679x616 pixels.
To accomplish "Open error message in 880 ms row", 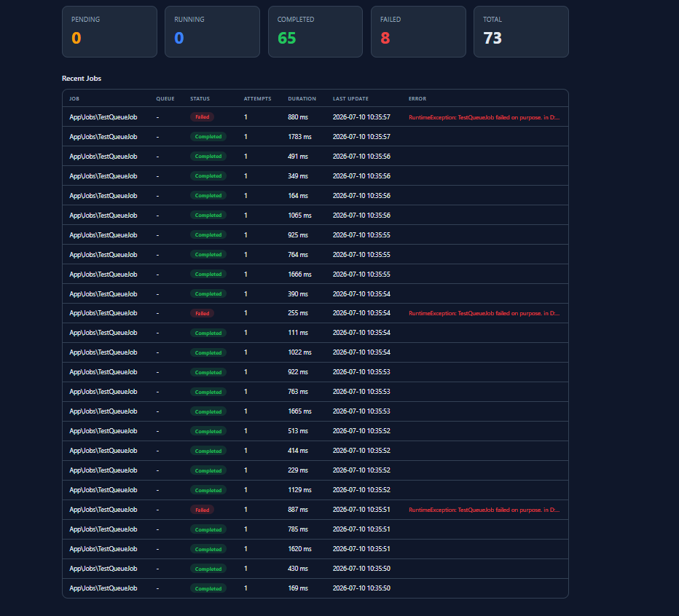I will pyautogui.click(x=484, y=117).
